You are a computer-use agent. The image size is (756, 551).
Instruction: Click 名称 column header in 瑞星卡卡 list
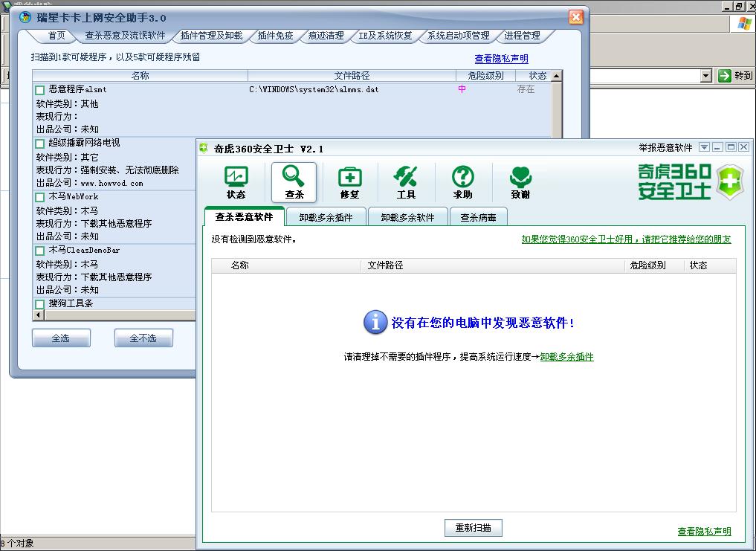click(140, 75)
